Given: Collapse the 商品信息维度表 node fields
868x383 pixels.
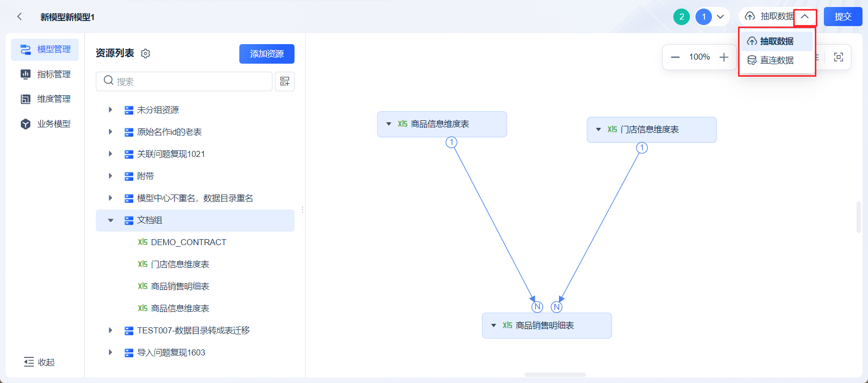Looking at the screenshot, I should coord(389,124).
